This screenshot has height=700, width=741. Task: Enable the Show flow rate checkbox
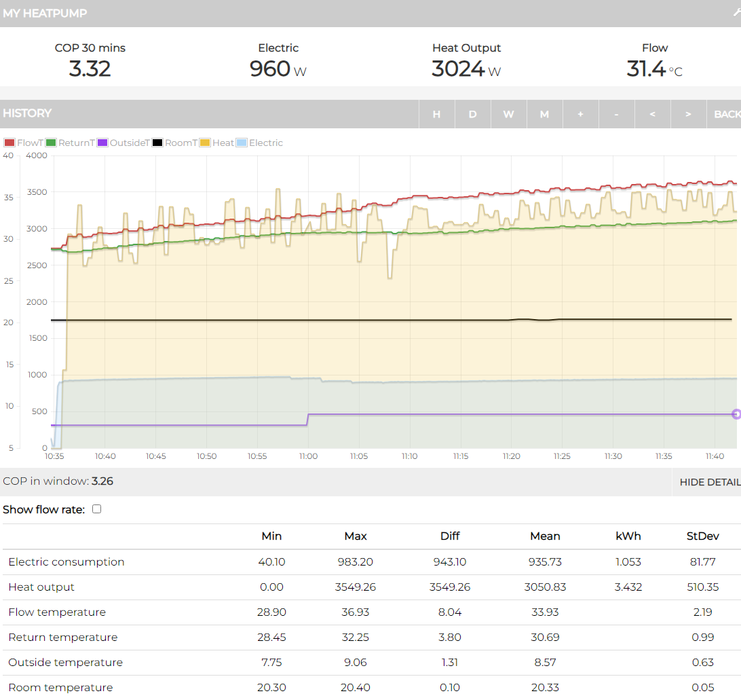pyautogui.click(x=96, y=508)
